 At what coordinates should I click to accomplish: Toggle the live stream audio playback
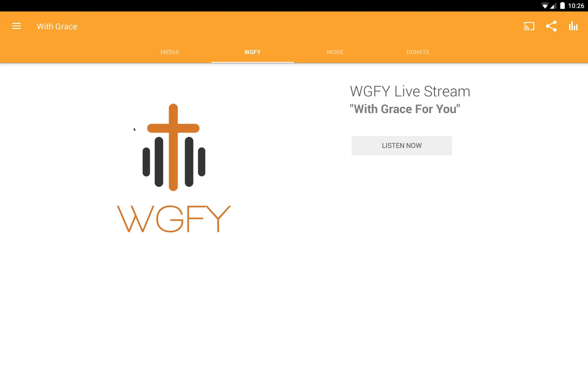click(401, 145)
